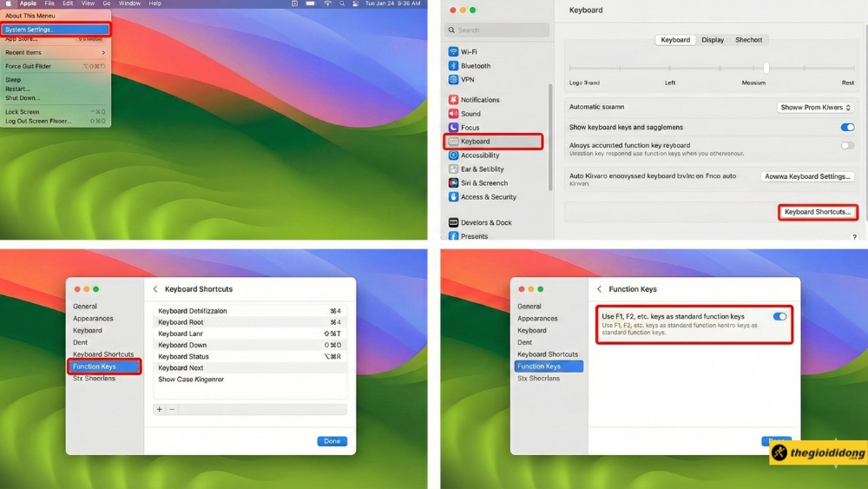Click the back chevron beside Keyboard Shortcuts title
This screenshot has height=489, width=868.
coord(155,289)
